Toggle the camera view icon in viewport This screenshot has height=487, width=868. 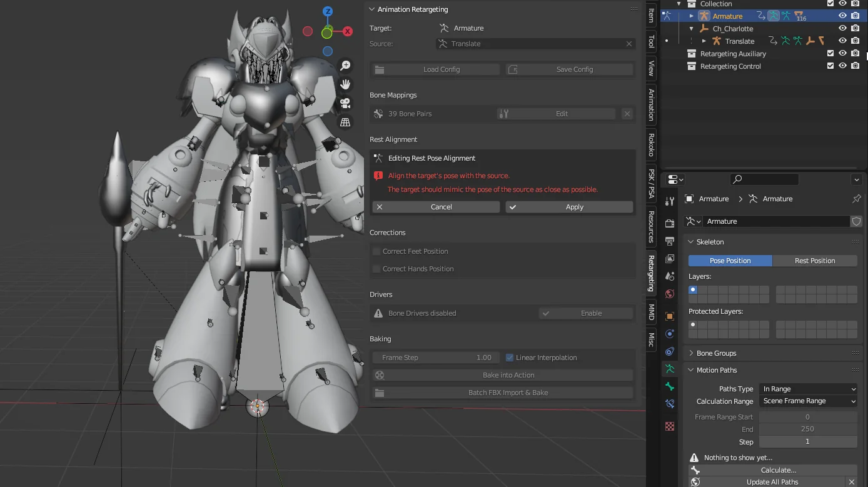point(345,103)
